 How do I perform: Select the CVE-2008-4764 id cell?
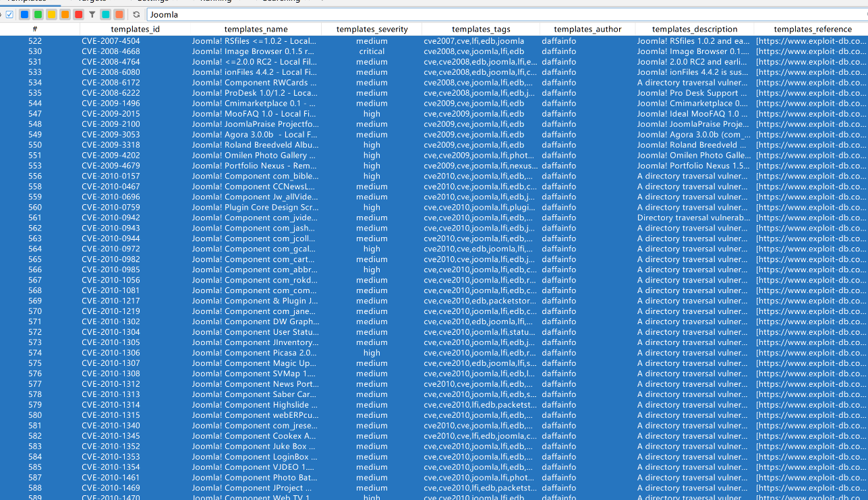[111, 62]
